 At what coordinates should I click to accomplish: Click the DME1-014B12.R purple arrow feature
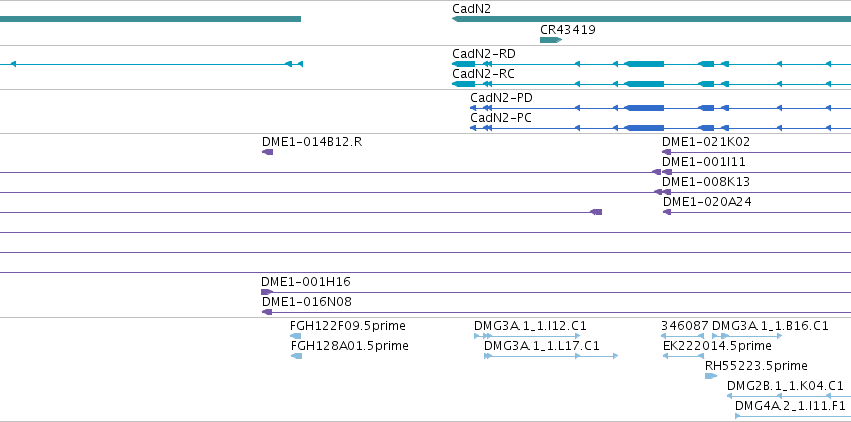click(268, 152)
